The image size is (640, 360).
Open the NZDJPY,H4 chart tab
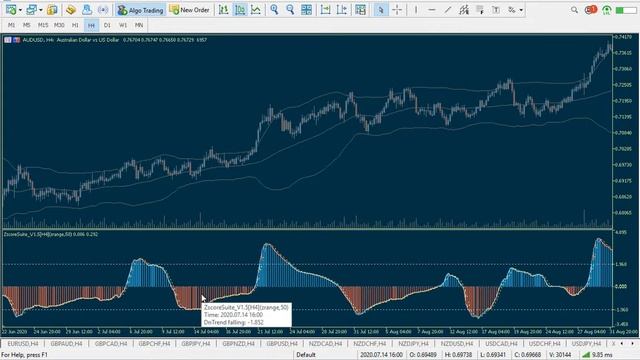click(413, 344)
